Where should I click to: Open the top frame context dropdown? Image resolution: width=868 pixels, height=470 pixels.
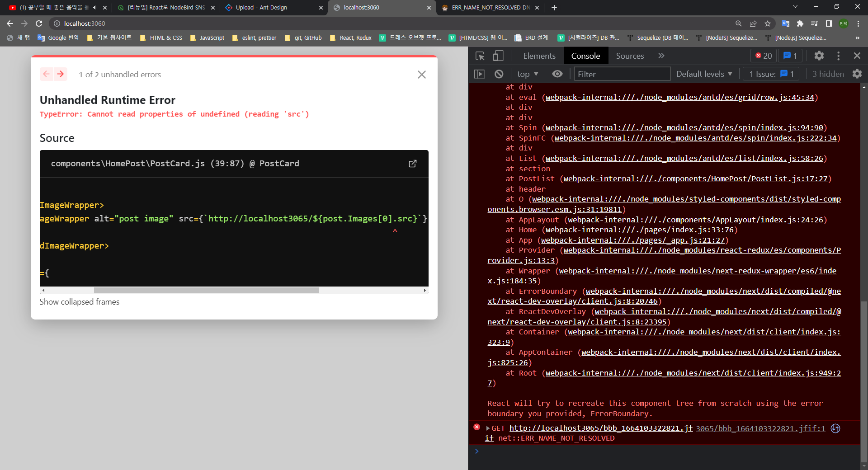527,74
